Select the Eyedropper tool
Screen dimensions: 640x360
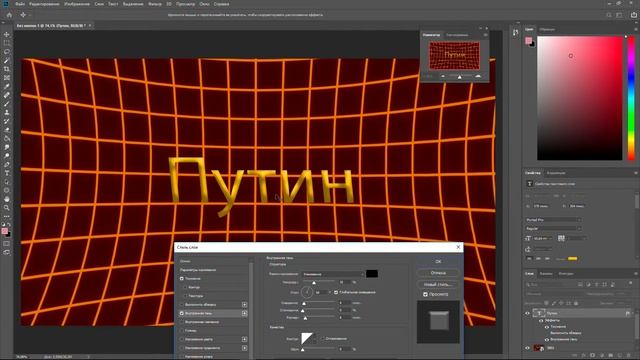click(x=7, y=86)
